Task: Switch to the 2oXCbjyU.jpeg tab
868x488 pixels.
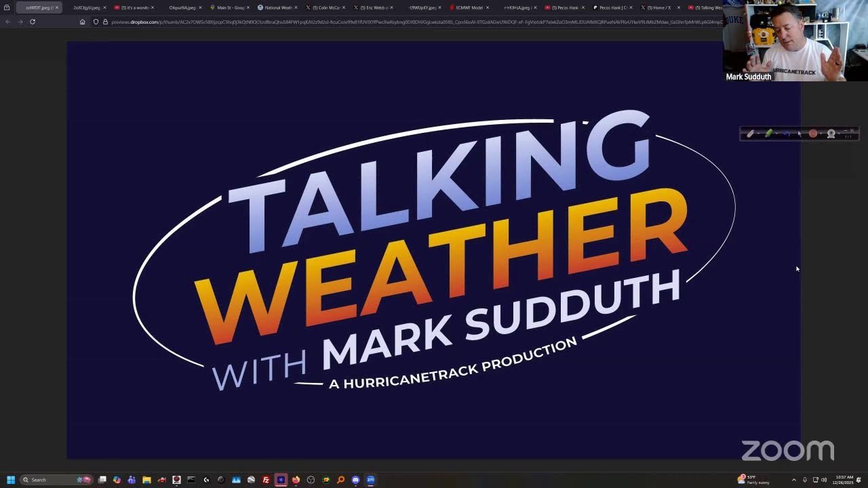Action: click(x=86, y=7)
